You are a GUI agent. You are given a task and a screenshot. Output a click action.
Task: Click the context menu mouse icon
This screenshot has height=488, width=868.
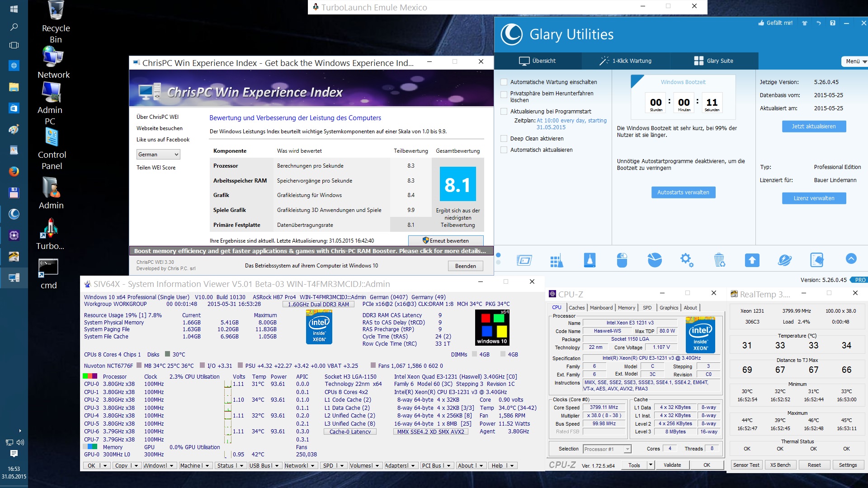tap(622, 260)
